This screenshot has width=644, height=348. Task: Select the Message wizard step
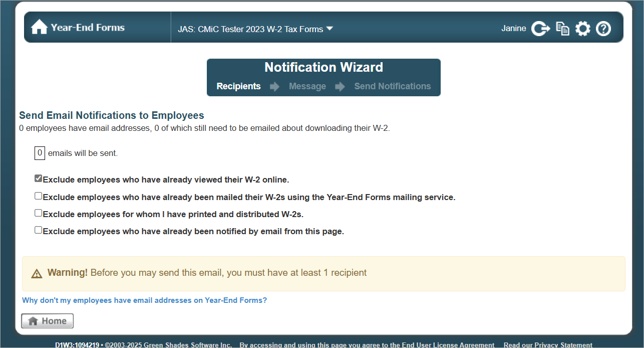coord(307,86)
